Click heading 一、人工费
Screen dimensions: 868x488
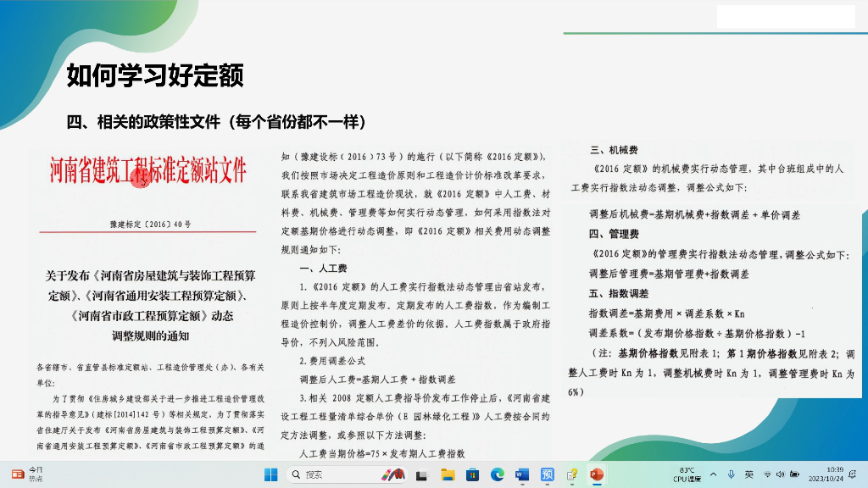[x=323, y=269]
